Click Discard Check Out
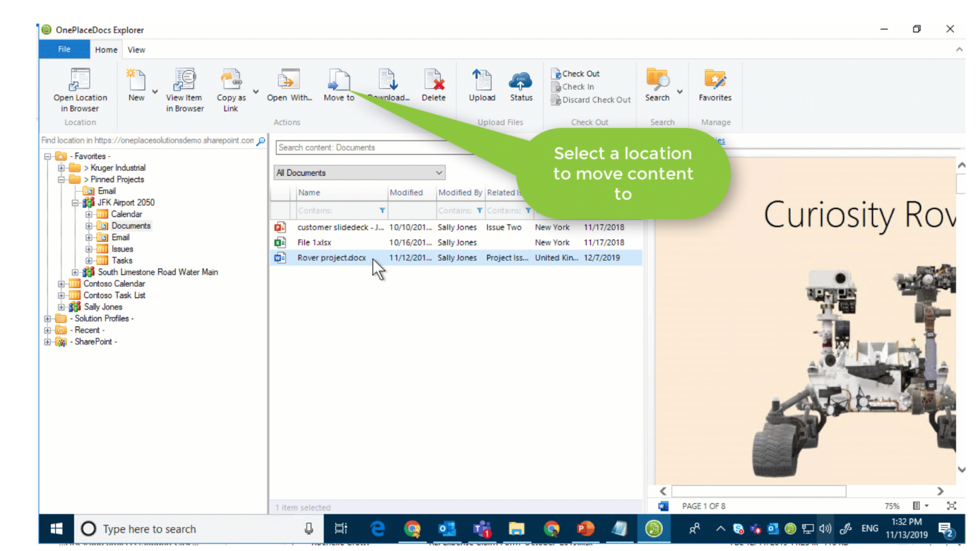Image resolution: width=980 pixels, height=551 pixels. pos(591,100)
